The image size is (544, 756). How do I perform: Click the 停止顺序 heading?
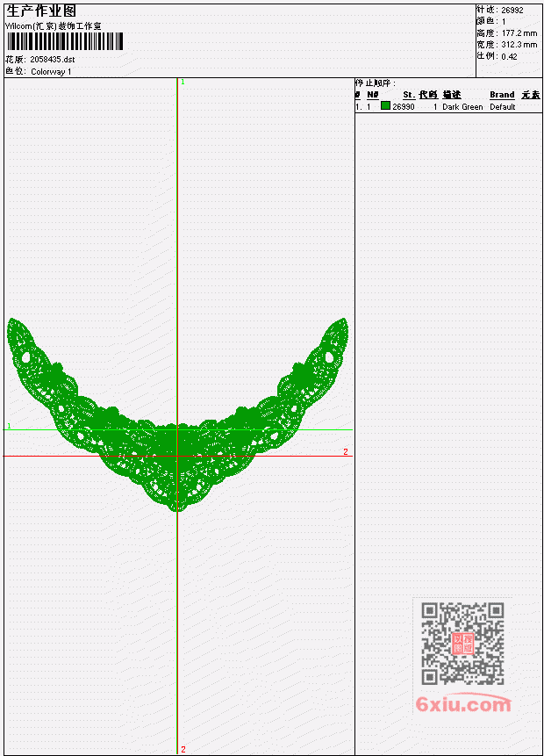[x=376, y=83]
